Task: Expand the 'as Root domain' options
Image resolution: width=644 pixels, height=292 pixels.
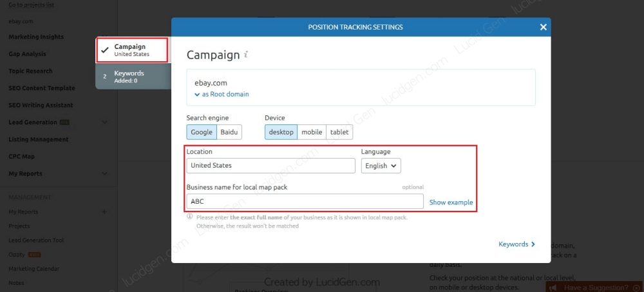Action: [x=222, y=94]
